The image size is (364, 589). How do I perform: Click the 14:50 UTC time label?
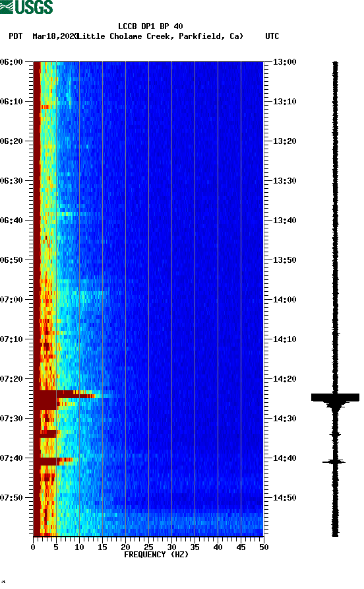tap(284, 498)
